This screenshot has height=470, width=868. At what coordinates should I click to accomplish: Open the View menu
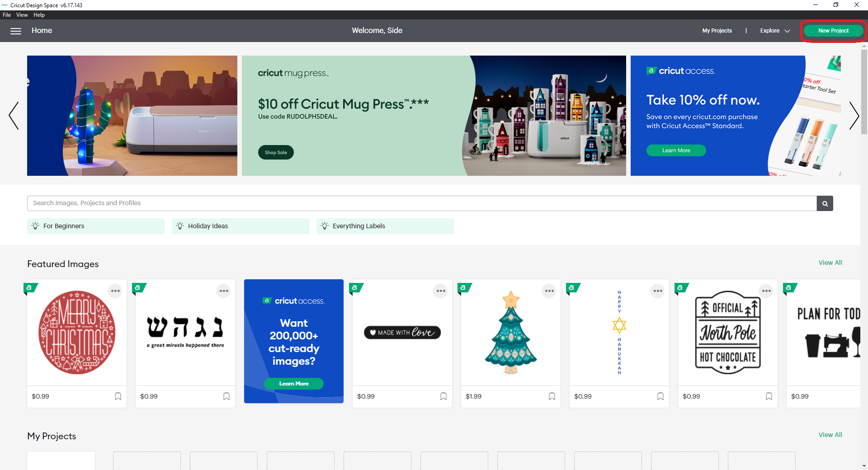pyautogui.click(x=22, y=15)
